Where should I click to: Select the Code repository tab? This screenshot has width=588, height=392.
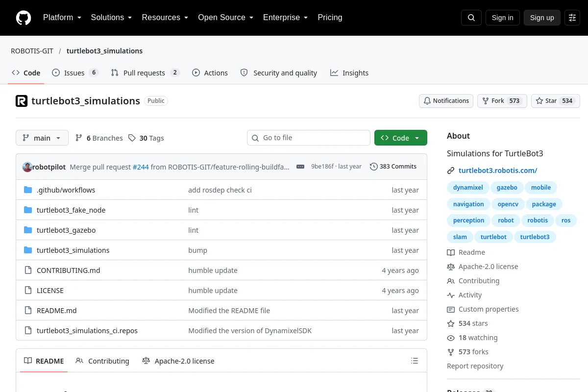[26, 73]
